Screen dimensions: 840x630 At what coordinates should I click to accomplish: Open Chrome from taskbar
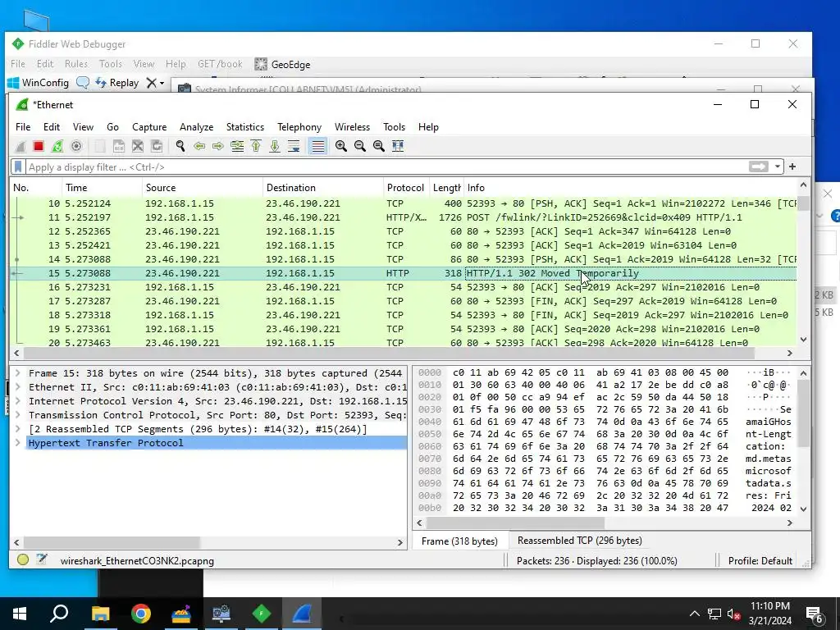pos(141,614)
